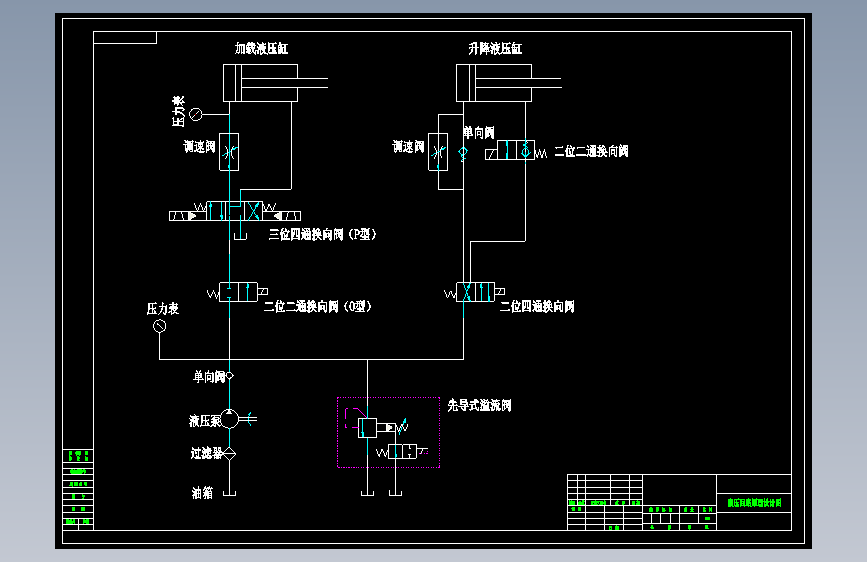Click the 二位四通换向阀 label
This screenshot has height=562, width=867.
tap(537, 306)
